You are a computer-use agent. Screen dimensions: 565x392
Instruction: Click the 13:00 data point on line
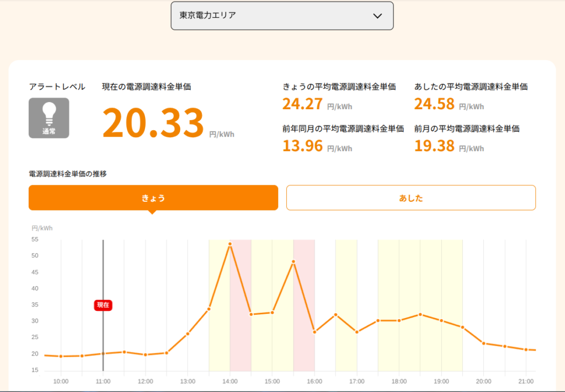[188, 334]
